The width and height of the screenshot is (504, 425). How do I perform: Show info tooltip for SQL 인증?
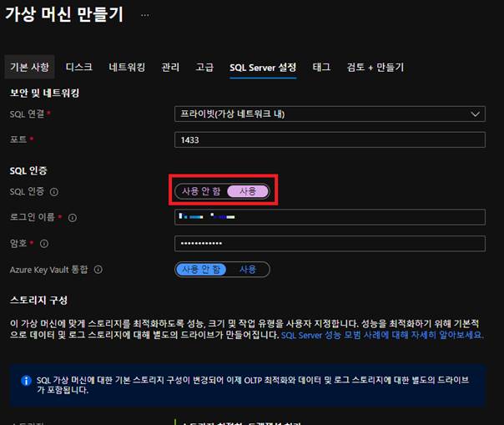pyautogui.click(x=54, y=192)
